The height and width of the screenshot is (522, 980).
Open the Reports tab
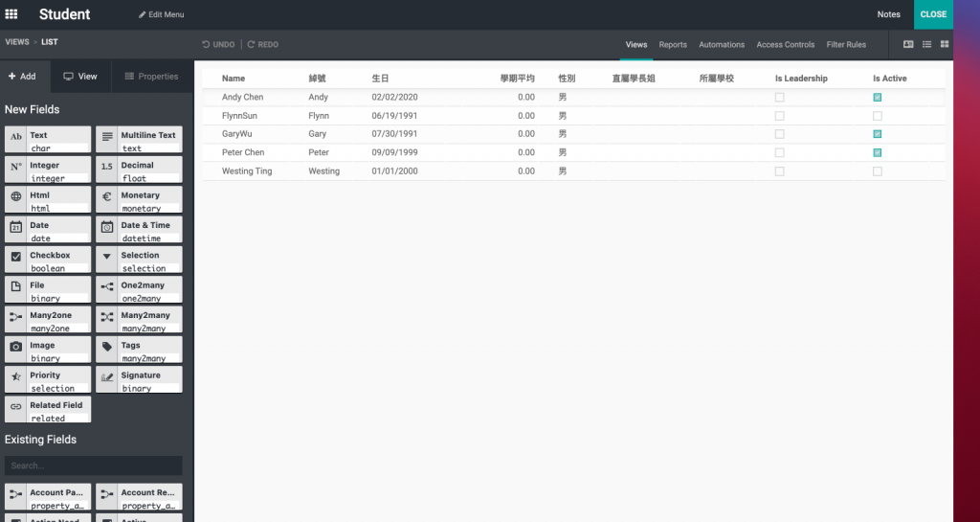tap(673, 44)
